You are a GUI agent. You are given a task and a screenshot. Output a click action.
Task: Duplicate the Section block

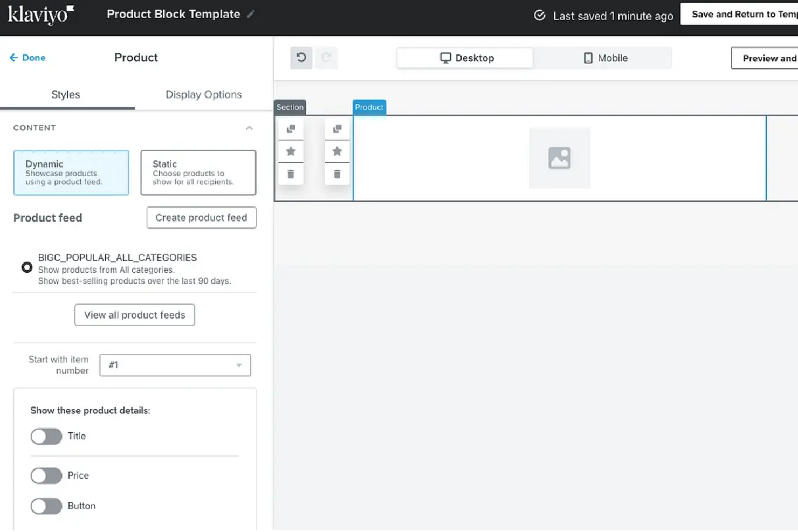click(x=291, y=128)
